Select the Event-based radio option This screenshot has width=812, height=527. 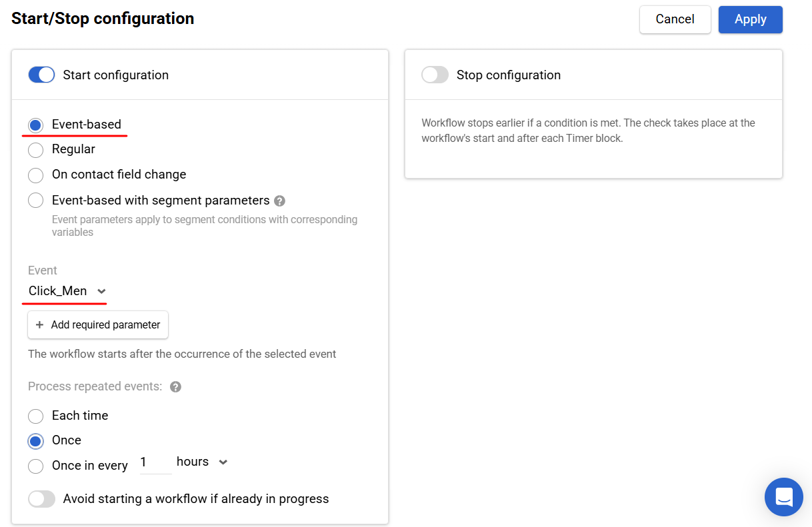pos(35,125)
